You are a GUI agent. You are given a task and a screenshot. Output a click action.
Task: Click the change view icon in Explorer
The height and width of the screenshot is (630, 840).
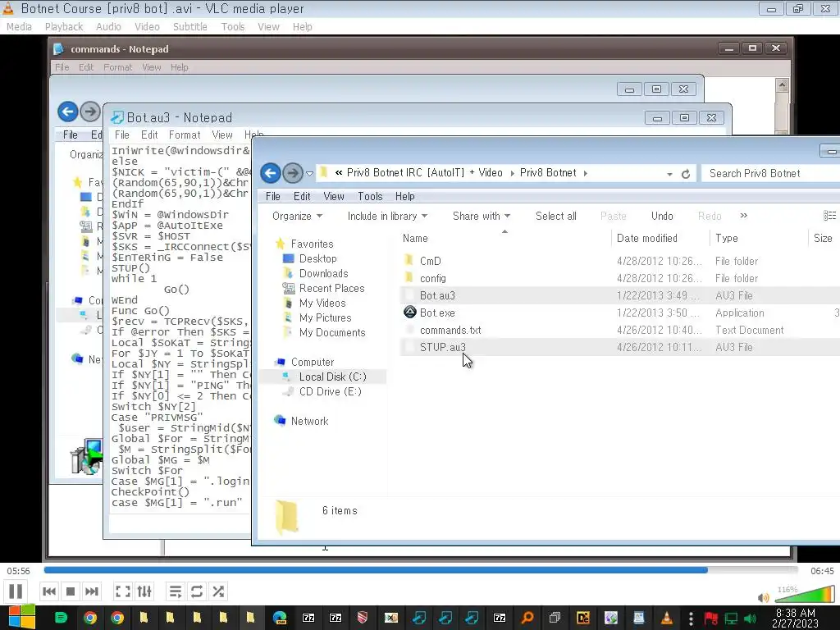pyautogui.click(x=829, y=216)
